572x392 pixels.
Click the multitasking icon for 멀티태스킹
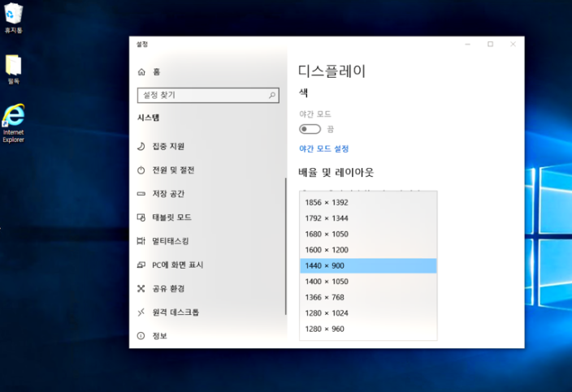click(x=141, y=241)
